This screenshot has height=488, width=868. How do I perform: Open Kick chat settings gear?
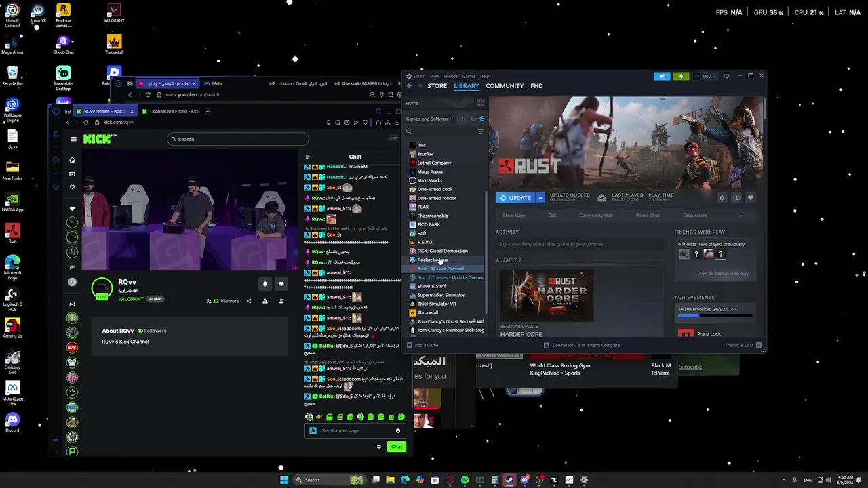click(x=379, y=447)
